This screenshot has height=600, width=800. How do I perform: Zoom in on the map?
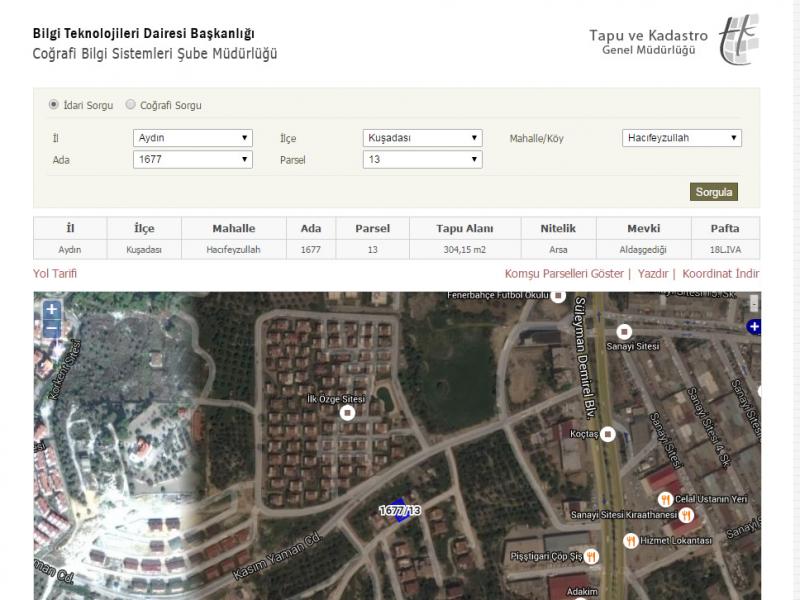tap(52, 310)
